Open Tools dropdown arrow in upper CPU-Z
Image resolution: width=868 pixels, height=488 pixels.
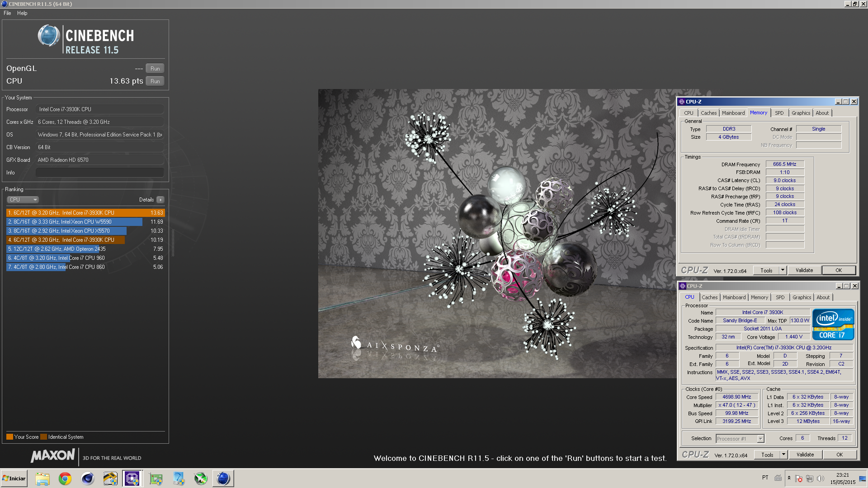tap(783, 270)
